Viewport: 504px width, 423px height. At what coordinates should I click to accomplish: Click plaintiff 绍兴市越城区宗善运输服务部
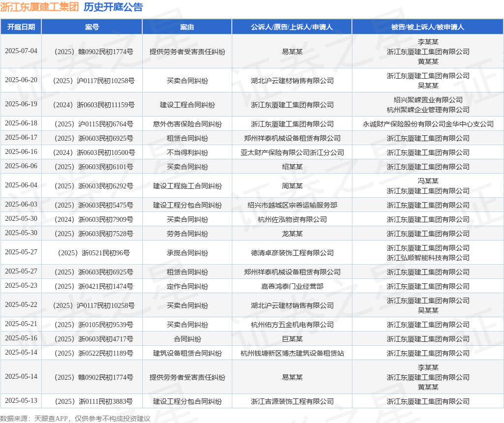click(292, 205)
